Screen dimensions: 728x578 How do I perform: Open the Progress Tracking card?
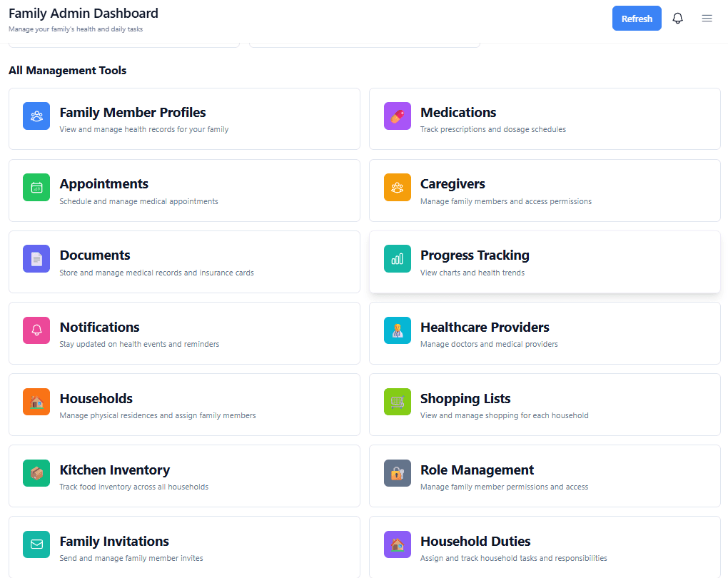(x=545, y=262)
